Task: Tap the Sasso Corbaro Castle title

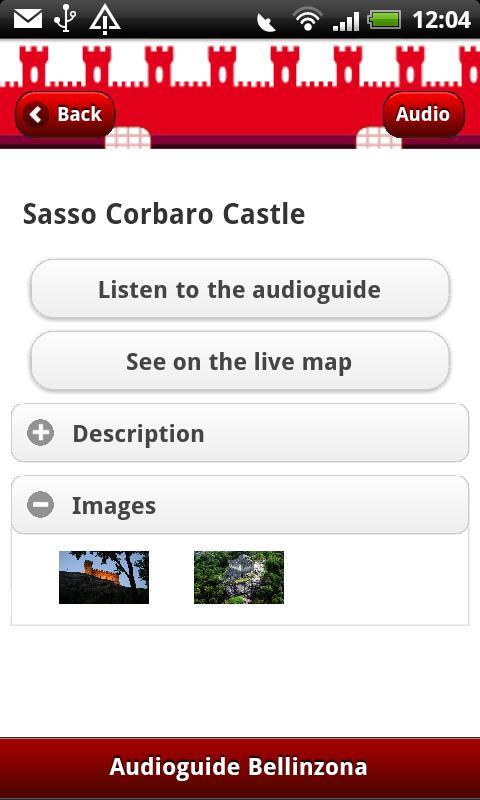Action: (x=164, y=214)
